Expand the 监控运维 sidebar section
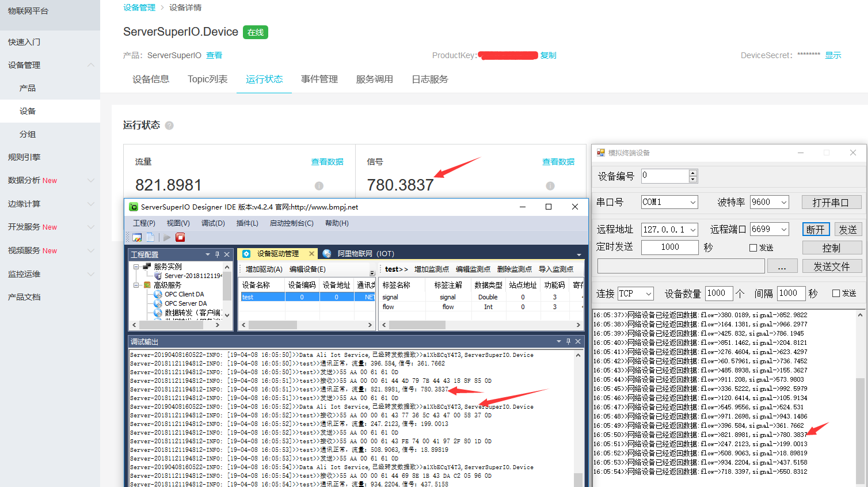 click(91, 274)
